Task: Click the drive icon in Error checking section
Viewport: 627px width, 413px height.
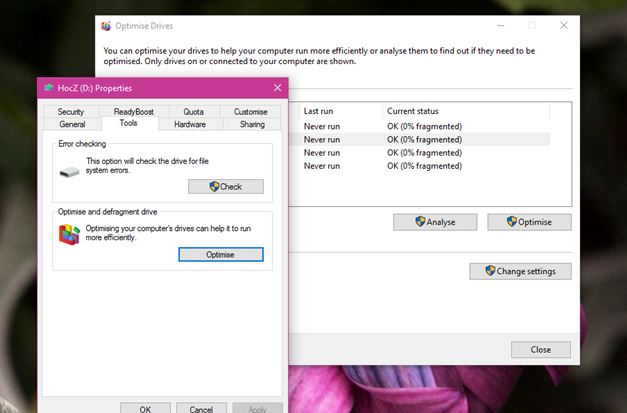Action: coord(70,172)
